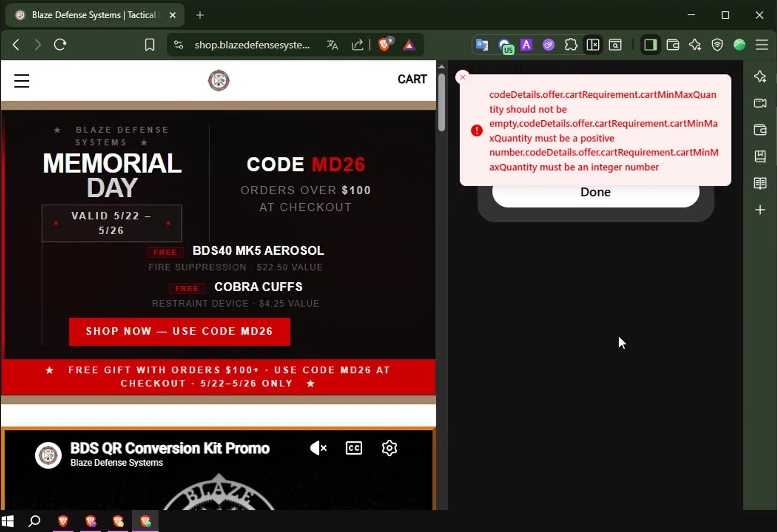Image resolution: width=777 pixels, height=532 pixels.
Task: Open site settings icon in address bar
Action: 179,45
